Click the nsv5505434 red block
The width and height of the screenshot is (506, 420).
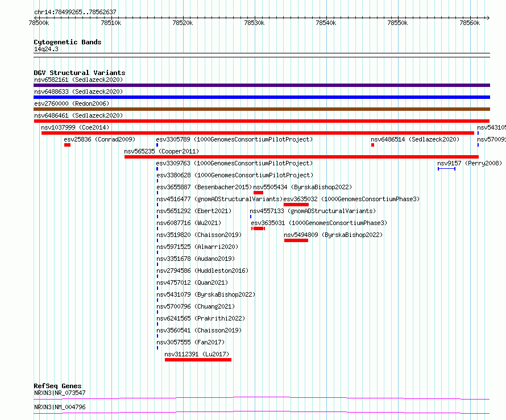click(x=258, y=193)
